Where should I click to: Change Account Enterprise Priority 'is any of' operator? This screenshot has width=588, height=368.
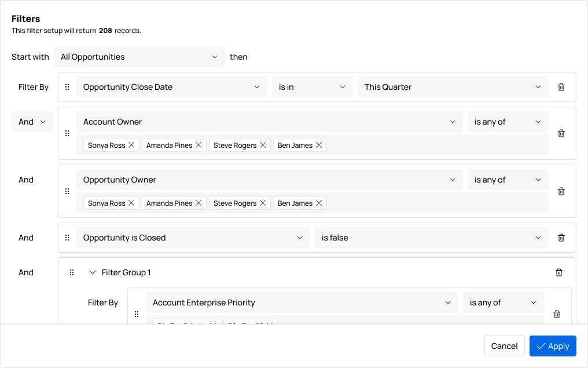coord(504,303)
